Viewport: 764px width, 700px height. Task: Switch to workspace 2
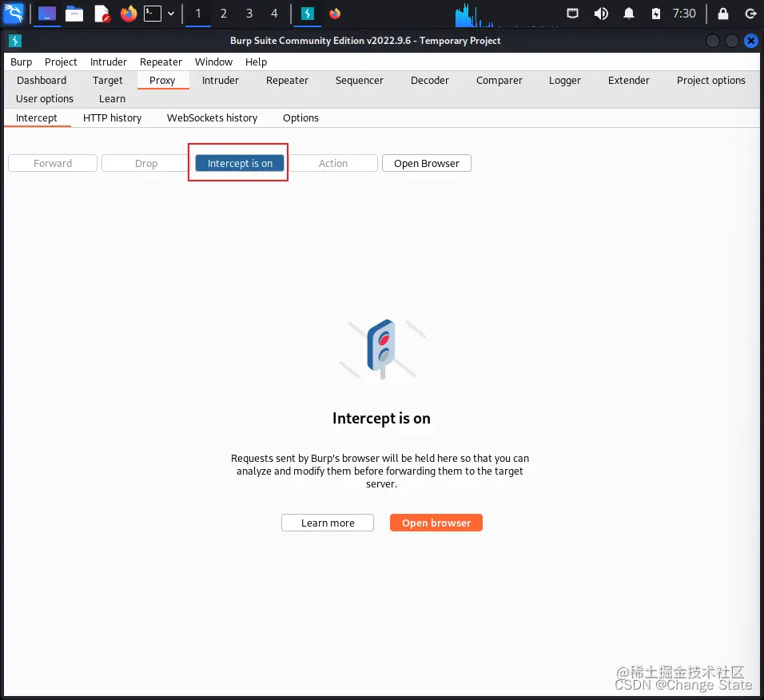click(224, 14)
